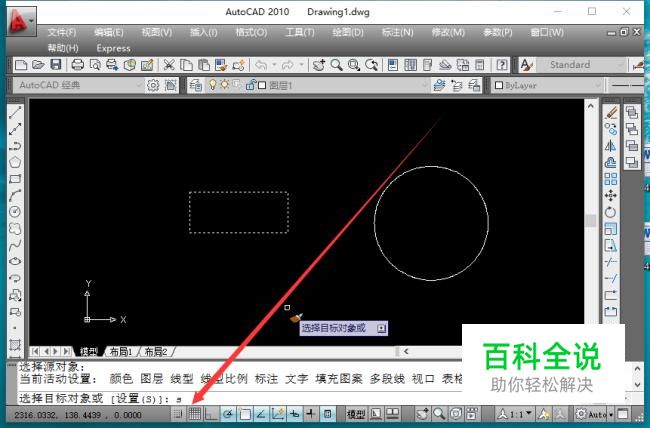This screenshot has height=428, width=650.
Task: Switch to the 布局1 layout tab
Action: click(120, 352)
